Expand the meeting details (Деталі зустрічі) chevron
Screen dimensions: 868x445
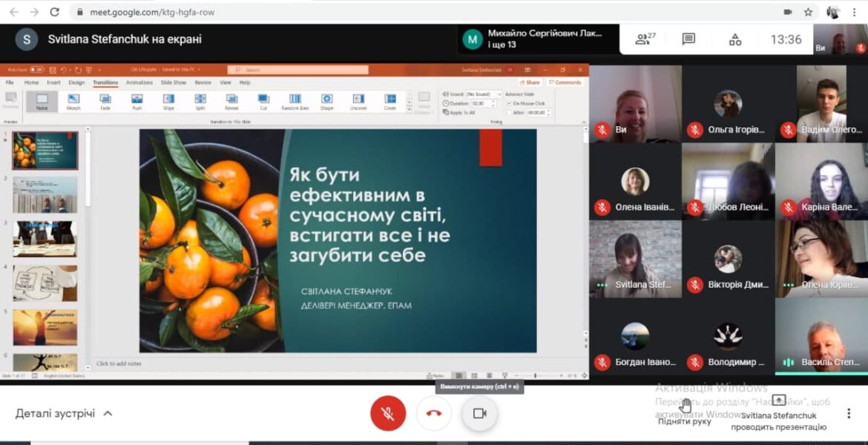108,413
